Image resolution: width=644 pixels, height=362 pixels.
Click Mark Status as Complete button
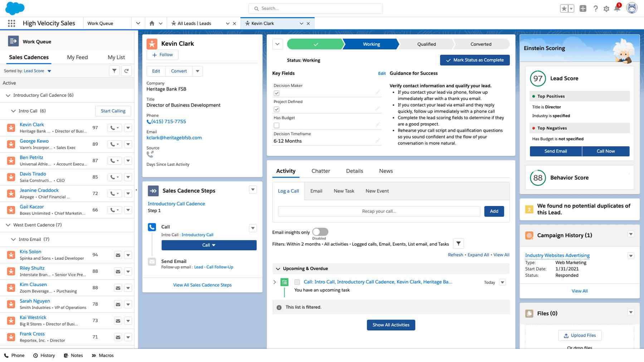click(475, 60)
